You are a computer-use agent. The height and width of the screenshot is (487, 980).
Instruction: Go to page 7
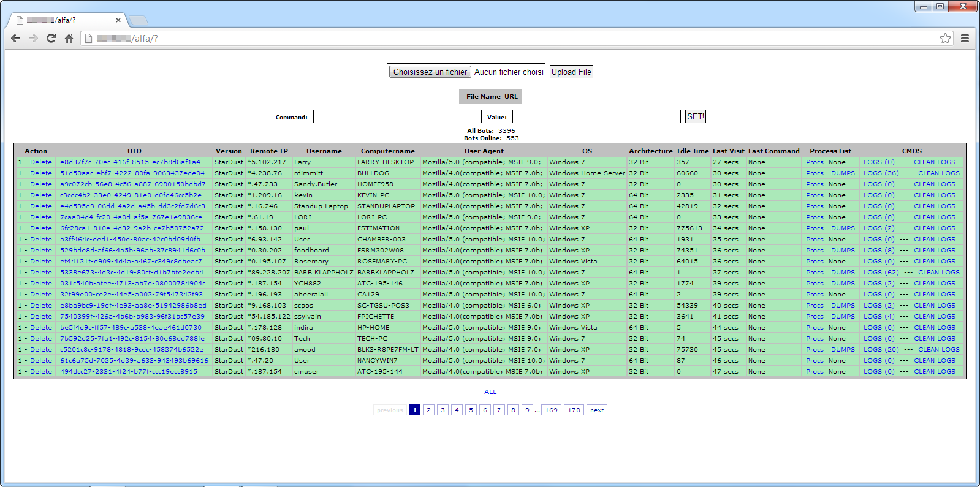[499, 410]
